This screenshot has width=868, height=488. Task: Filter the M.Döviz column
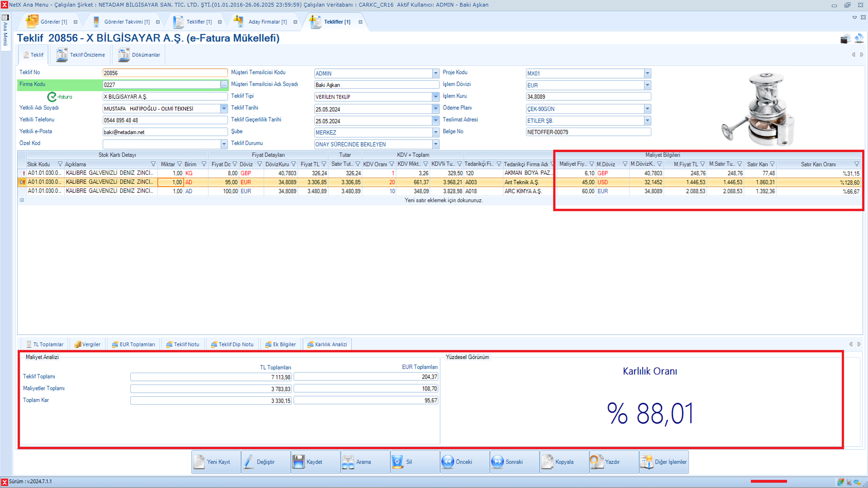coord(625,164)
